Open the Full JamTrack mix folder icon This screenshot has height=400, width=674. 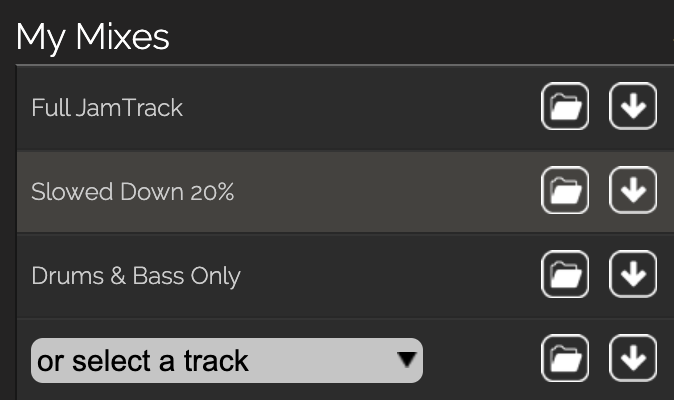click(565, 107)
